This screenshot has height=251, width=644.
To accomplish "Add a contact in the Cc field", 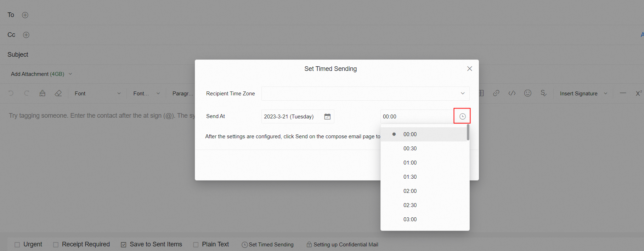I will pos(26,35).
